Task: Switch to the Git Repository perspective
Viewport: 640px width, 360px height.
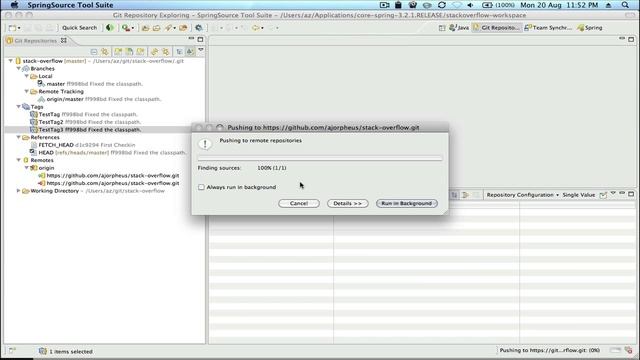Action: 496,28
